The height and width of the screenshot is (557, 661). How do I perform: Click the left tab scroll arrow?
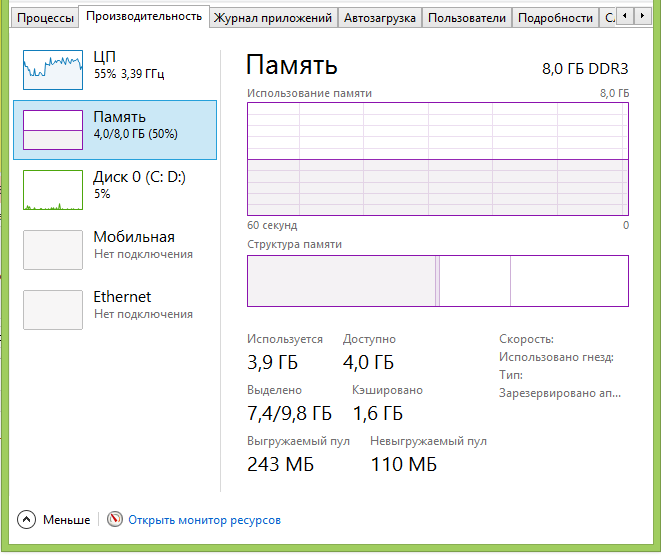click(625, 16)
